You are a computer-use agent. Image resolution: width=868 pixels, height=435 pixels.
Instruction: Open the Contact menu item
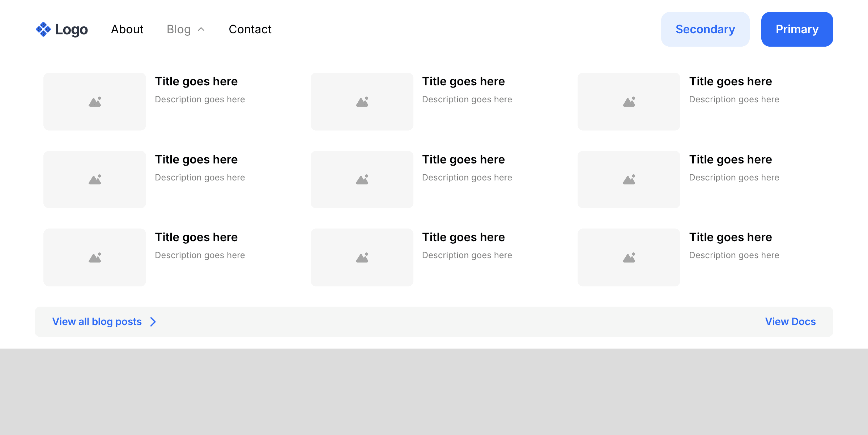[250, 29]
